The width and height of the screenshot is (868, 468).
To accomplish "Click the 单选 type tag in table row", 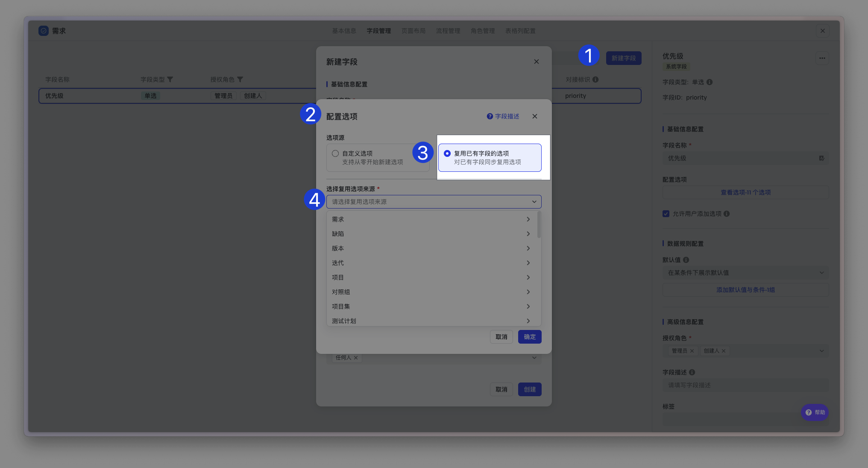I will (150, 96).
